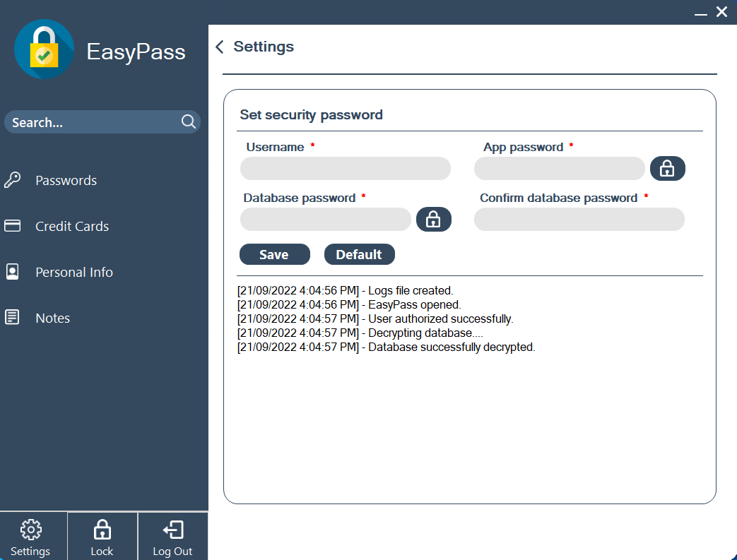Click the Notes document icon

tap(13, 317)
